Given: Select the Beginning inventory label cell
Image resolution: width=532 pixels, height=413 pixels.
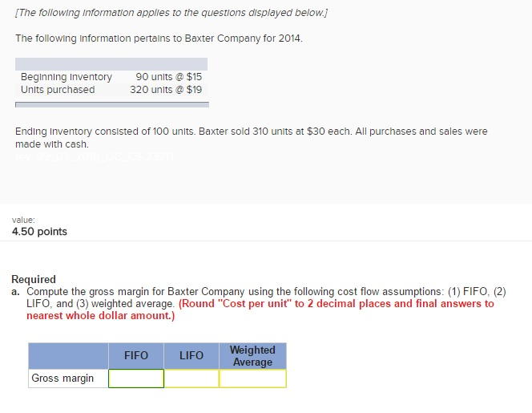Looking at the screenshot, I should click(66, 77).
